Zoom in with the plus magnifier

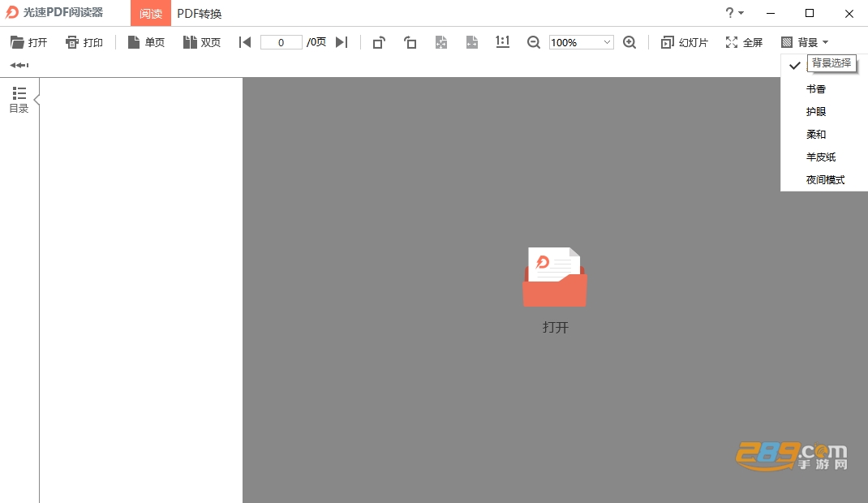pyautogui.click(x=630, y=42)
